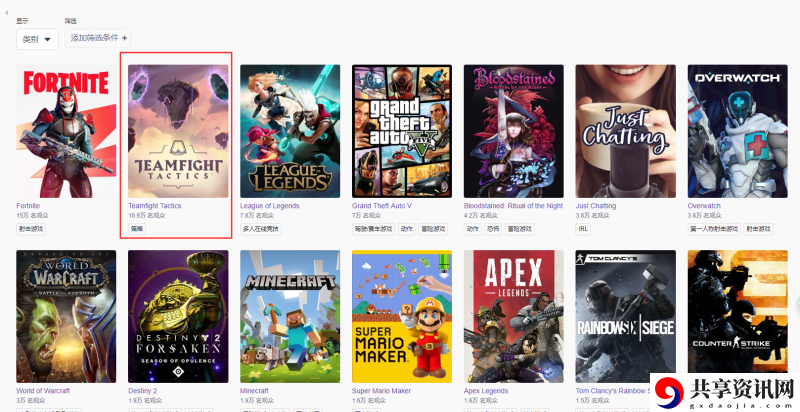The width and height of the screenshot is (800, 412).
Task: Click the 显示 label above the dropdown
Action: point(22,21)
